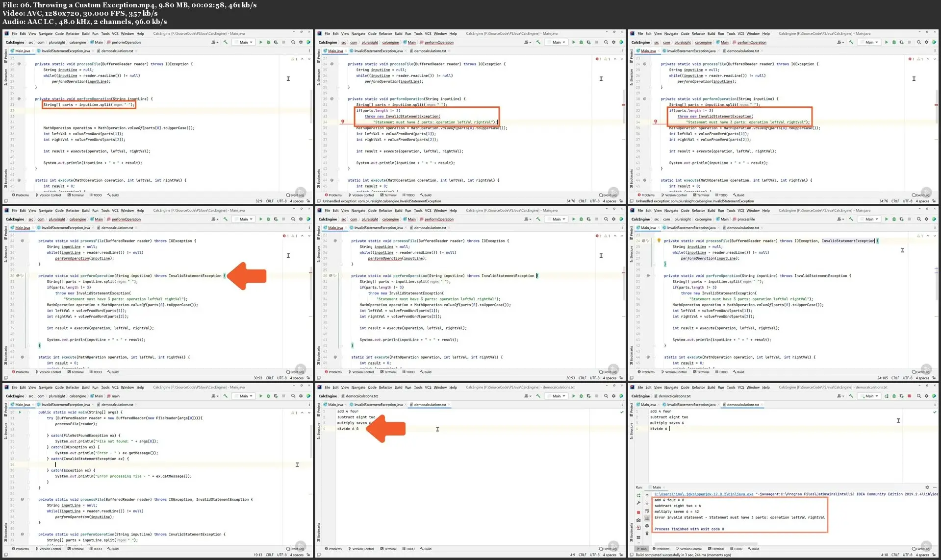The image size is (941, 560).
Task: Toggle Structure side panel in caret 32:9 frame
Action: [5, 77]
